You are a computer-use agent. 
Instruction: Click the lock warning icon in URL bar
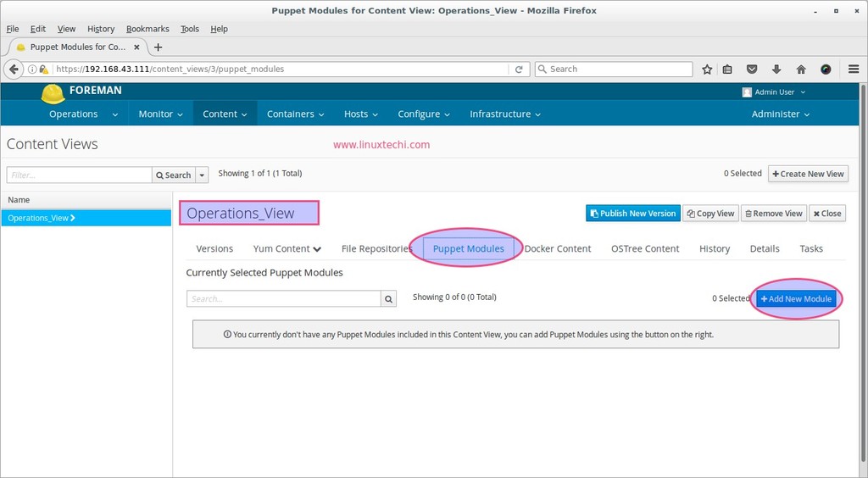[x=44, y=69]
